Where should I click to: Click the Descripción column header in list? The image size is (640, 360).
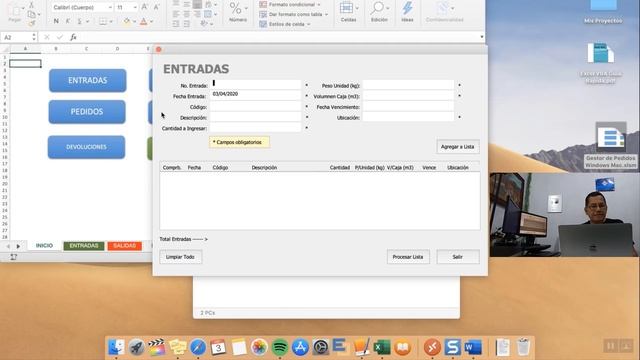tap(264, 167)
